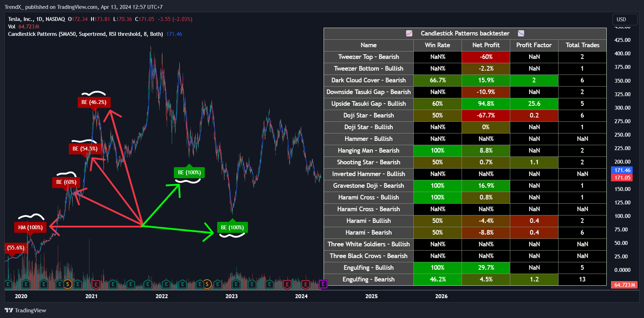Select the Shooting Star - Bearish row name
Image resolution: width=644 pixels, height=318 pixels.
(x=369, y=162)
